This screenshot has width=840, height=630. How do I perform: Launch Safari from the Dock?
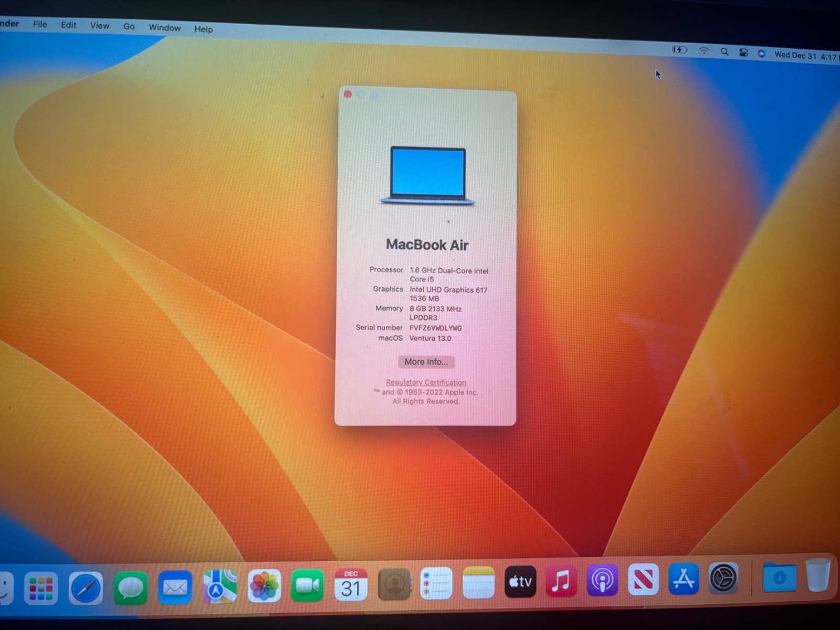coord(86,587)
